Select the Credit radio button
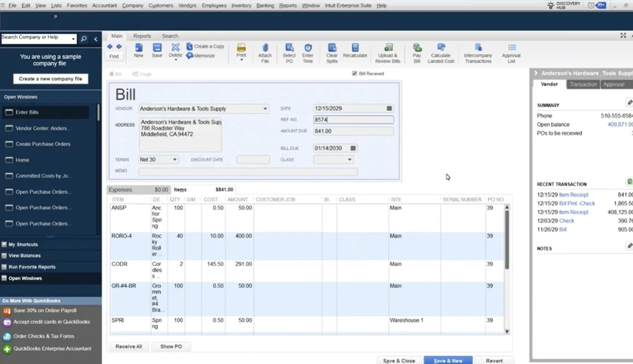Screen dimensions: 633x364 click(x=135, y=74)
